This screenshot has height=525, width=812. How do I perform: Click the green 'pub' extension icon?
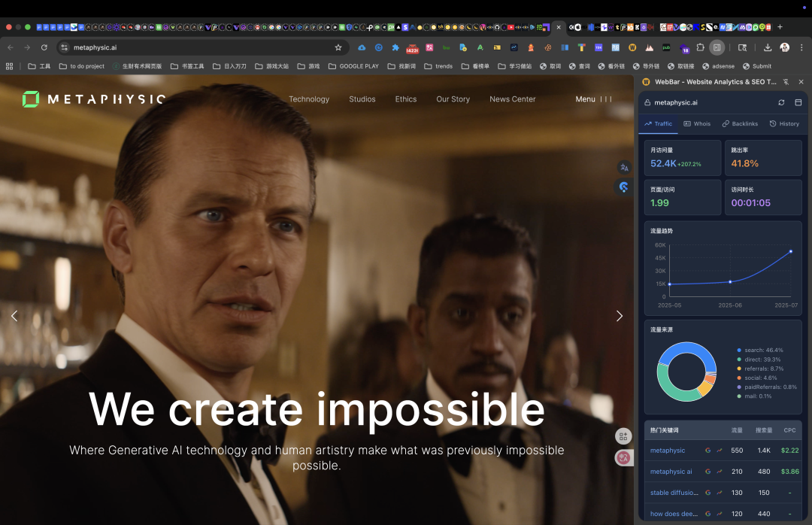click(x=666, y=47)
